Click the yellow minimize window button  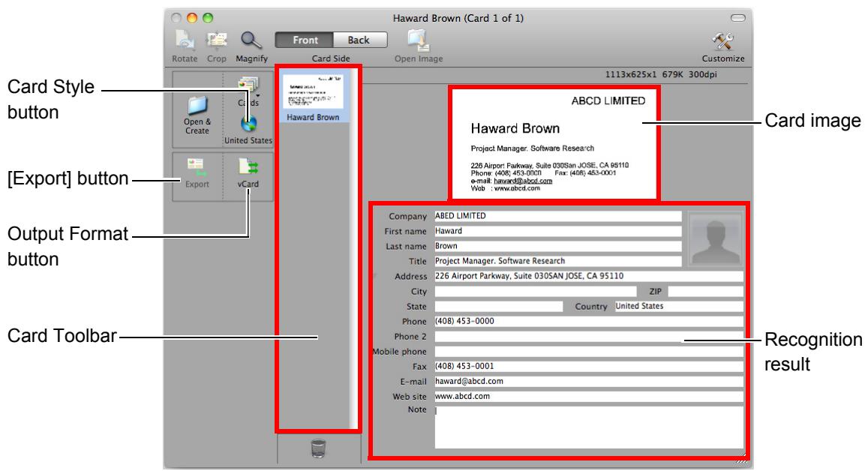pos(192,18)
